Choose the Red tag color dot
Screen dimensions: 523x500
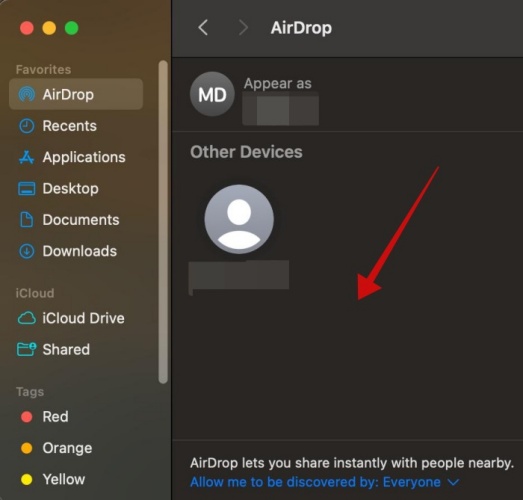click(x=26, y=417)
